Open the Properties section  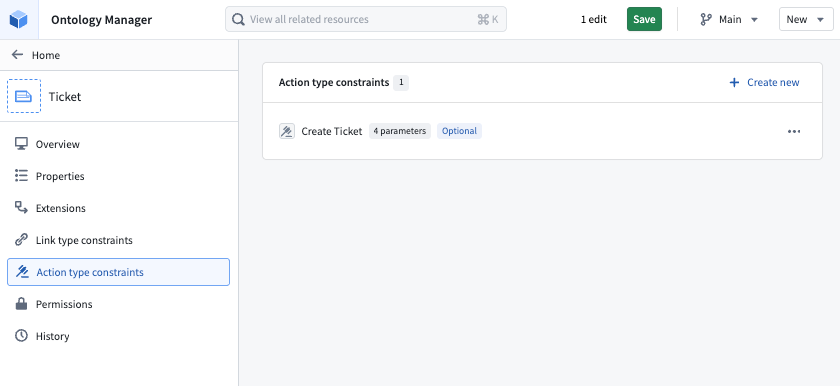pos(118,176)
